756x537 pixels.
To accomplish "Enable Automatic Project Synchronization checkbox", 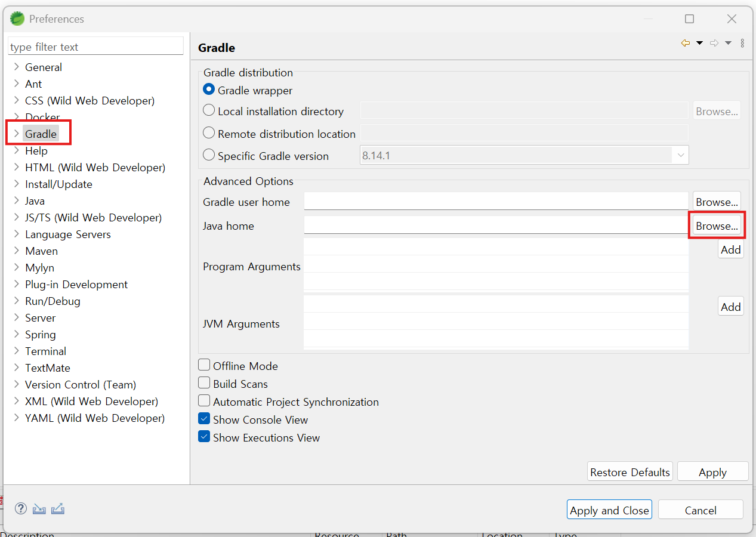I will 204,400.
